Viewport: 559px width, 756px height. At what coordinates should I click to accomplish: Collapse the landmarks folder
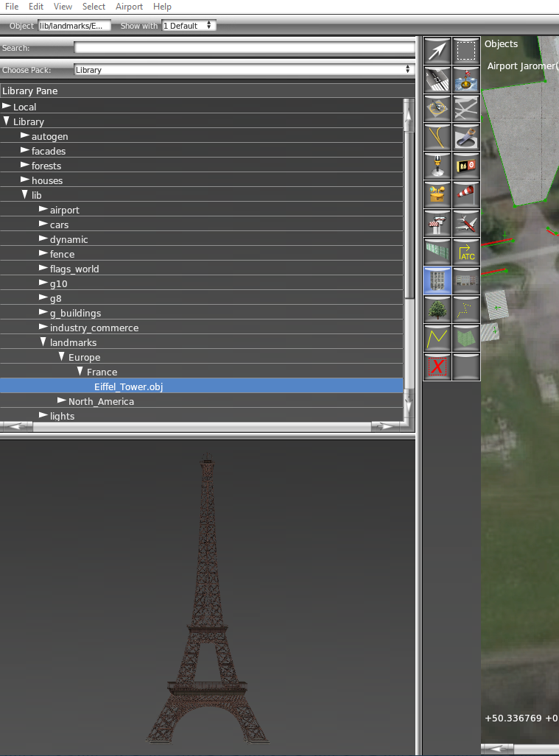coord(43,342)
